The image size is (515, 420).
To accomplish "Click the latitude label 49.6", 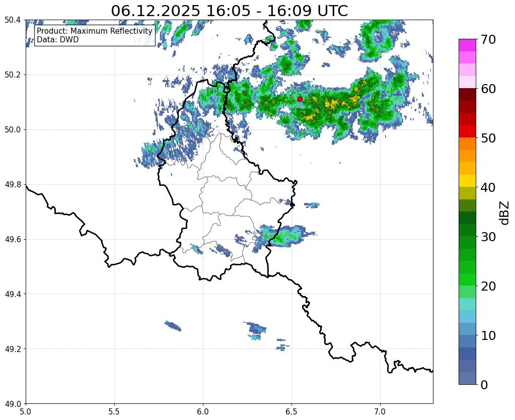I will (13, 239).
